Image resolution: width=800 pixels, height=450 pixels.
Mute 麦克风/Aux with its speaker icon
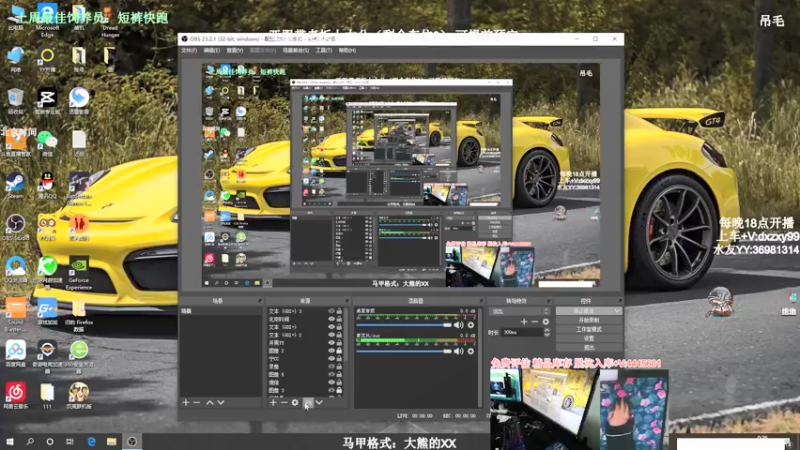[x=459, y=351]
